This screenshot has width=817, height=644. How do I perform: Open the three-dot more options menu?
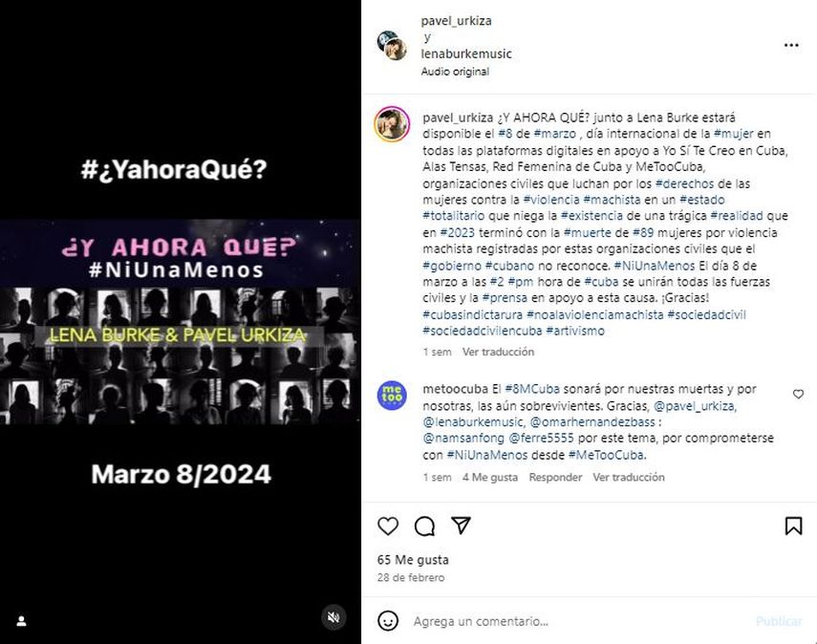coord(791,45)
